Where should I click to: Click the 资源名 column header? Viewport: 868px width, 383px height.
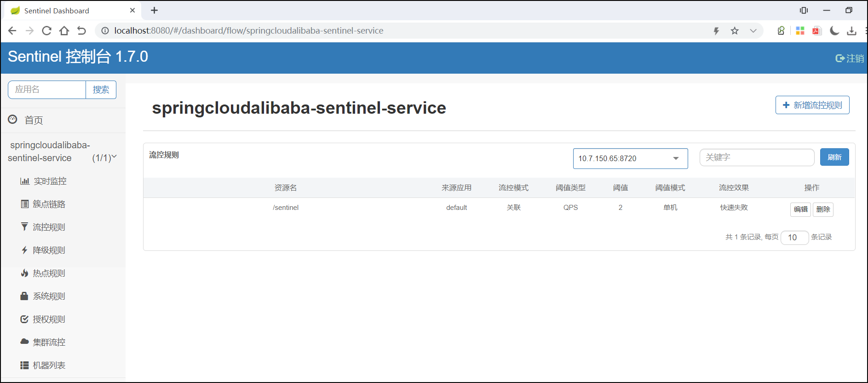[x=286, y=188]
